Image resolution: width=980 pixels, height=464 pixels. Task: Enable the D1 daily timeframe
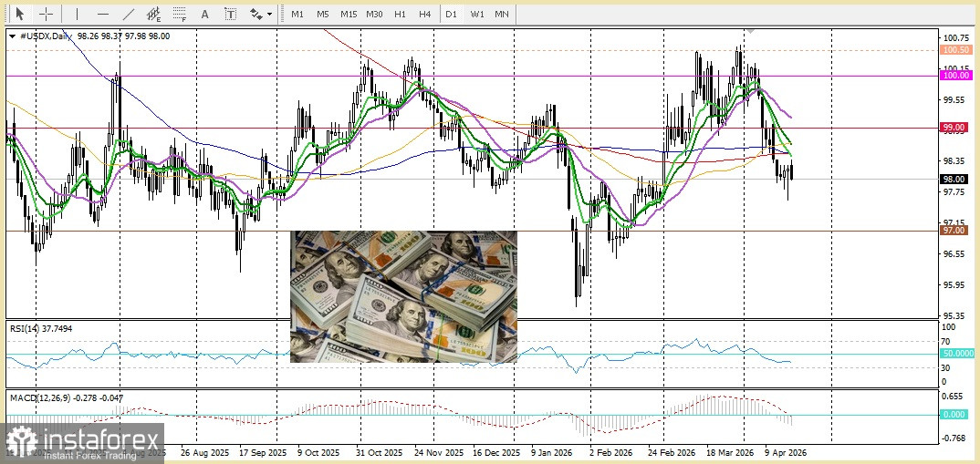[451, 15]
